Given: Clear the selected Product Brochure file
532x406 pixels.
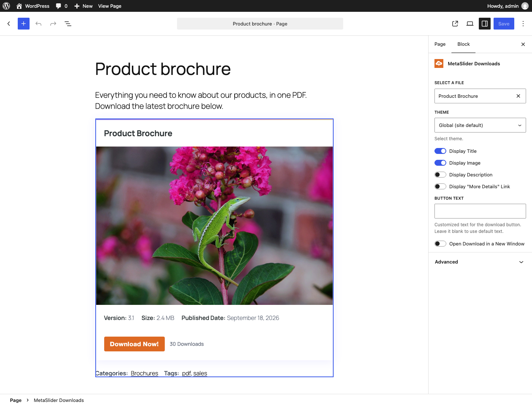Looking at the screenshot, I should coord(518,96).
